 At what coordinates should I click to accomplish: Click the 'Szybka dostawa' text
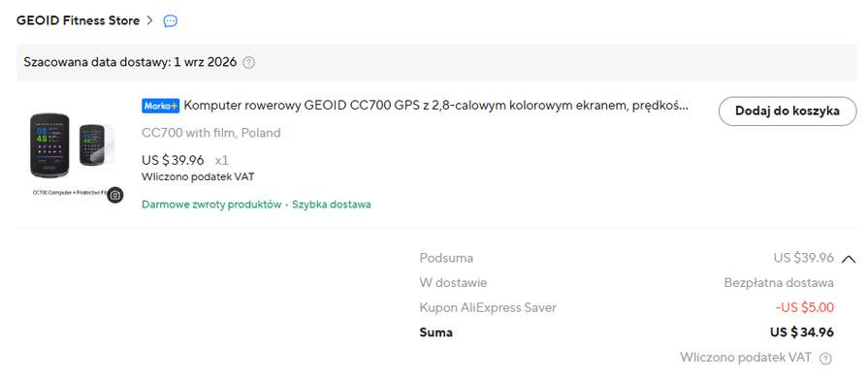click(332, 205)
